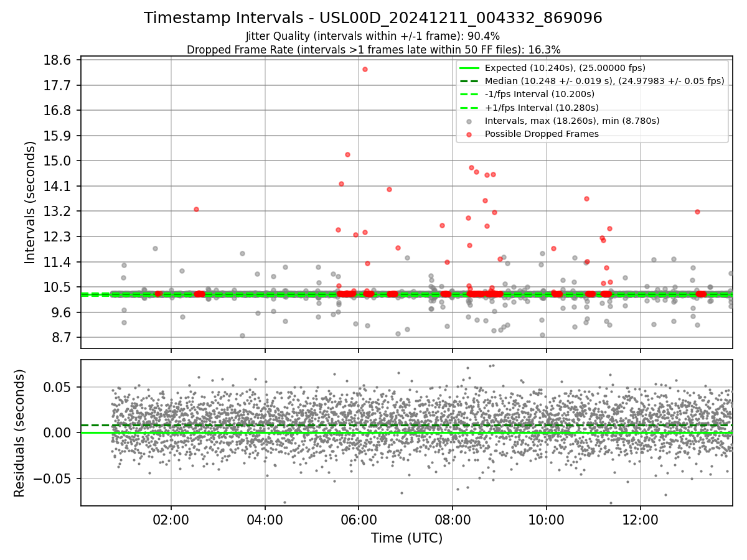
Task: Select legend entry 'Expected (10.240s), (25.00000 fps)'
Action: click(565, 68)
